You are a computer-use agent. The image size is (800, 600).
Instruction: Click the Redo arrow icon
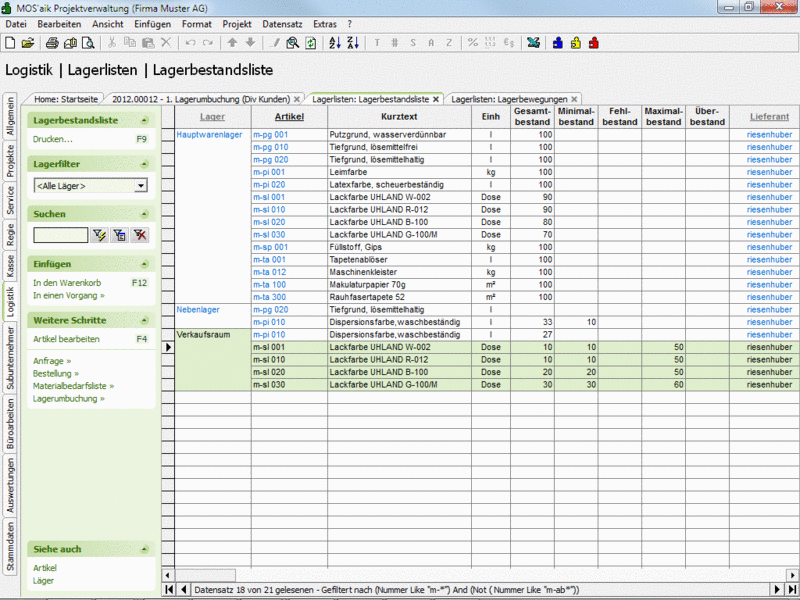click(x=208, y=43)
